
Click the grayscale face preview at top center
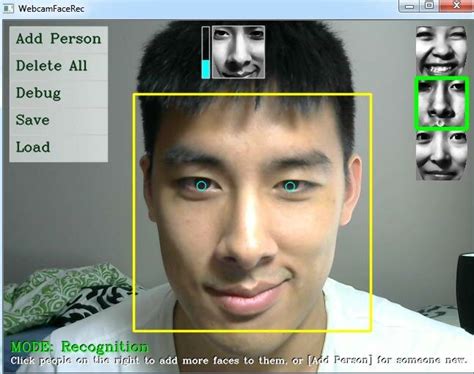(x=238, y=52)
